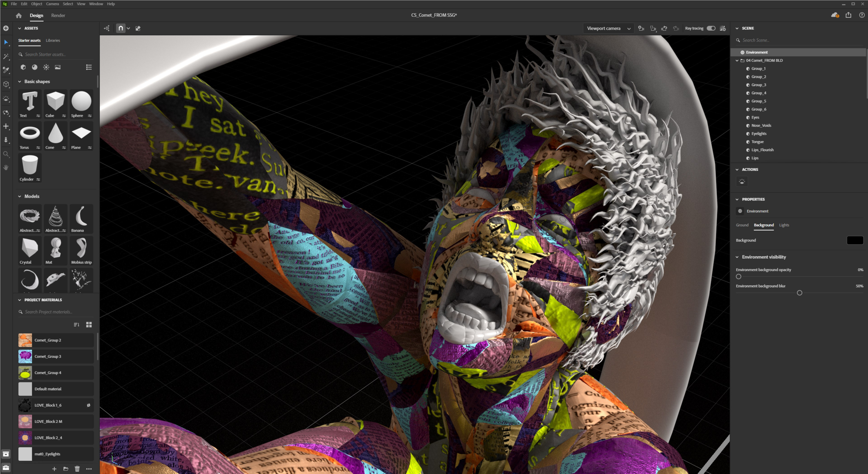Filter starter assets by materials sphere icon
The image size is (868, 474).
[34, 67]
